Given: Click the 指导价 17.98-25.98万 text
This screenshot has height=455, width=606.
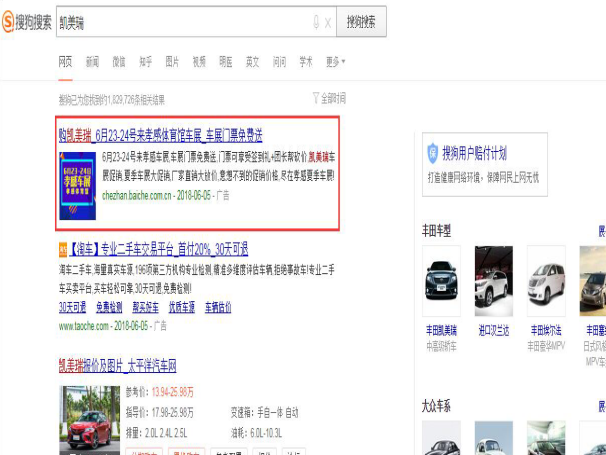Looking at the screenshot, I should pyautogui.click(x=160, y=412).
